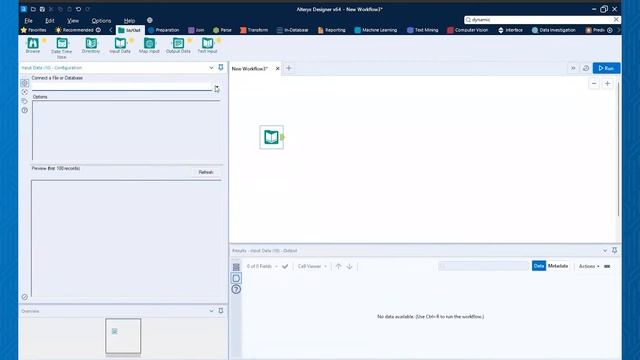Image resolution: width=640 pixels, height=360 pixels.
Task: Open the Options menu
Action: tap(101, 20)
